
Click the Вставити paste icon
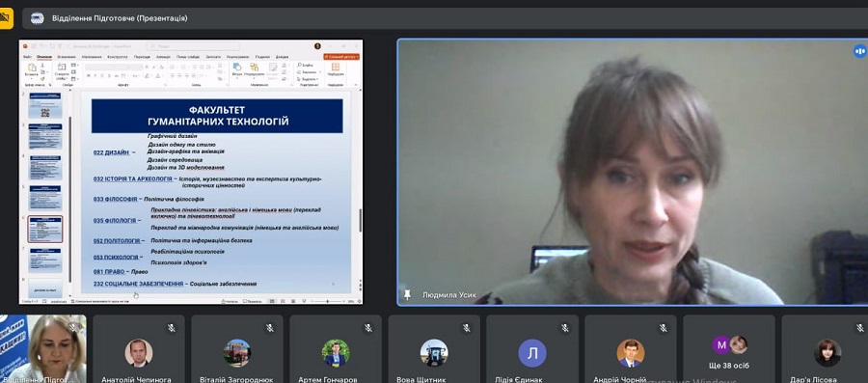(x=32, y=67)
